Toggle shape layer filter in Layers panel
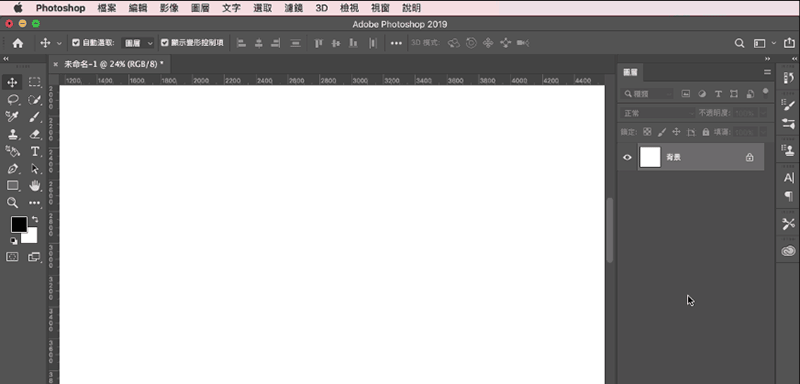The height and width of the screenshot is (384, 800). [x=734, y=94]
